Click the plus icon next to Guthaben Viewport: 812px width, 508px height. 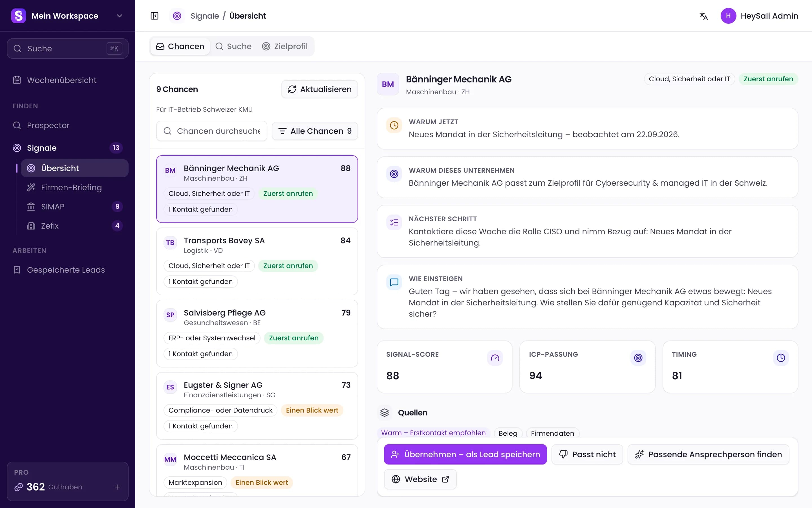pos(117,487)
